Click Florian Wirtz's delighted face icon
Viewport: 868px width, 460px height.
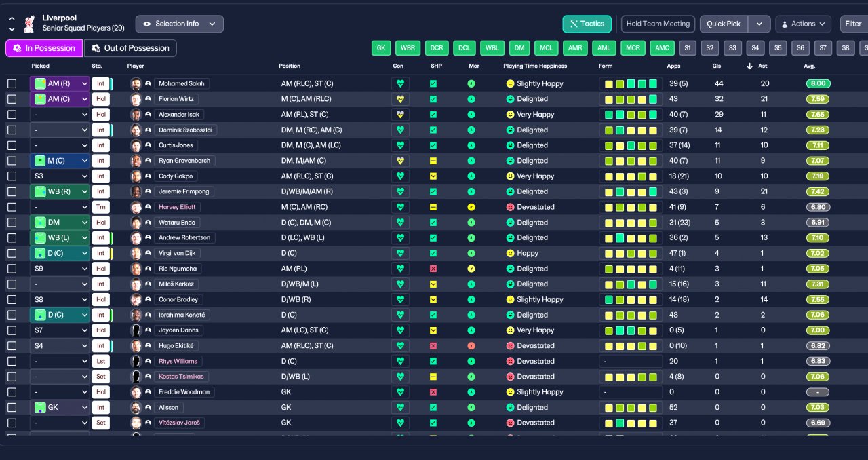pyautogui.click(x=510, y=99)
